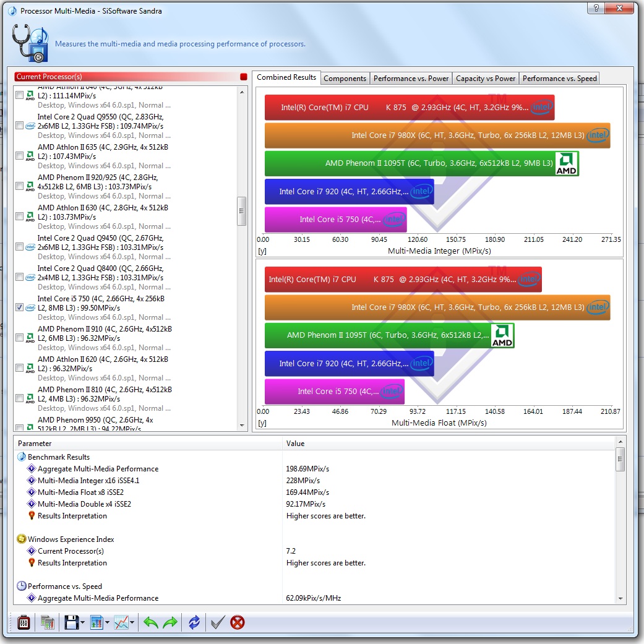Check the Intel Core 2 Quad Q9450 checkbox
This screenshot has width=644, height=644.
click(x=19, y=246)
